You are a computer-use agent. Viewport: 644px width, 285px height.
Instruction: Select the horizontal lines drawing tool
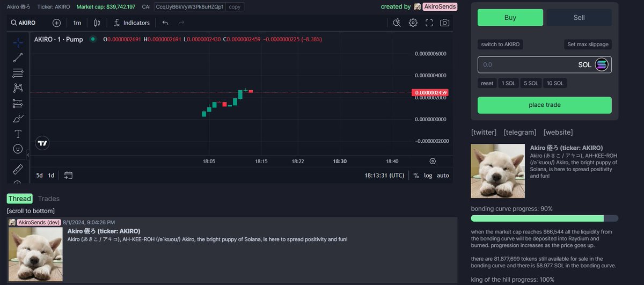pyautogui.click(x=18, y=72)
